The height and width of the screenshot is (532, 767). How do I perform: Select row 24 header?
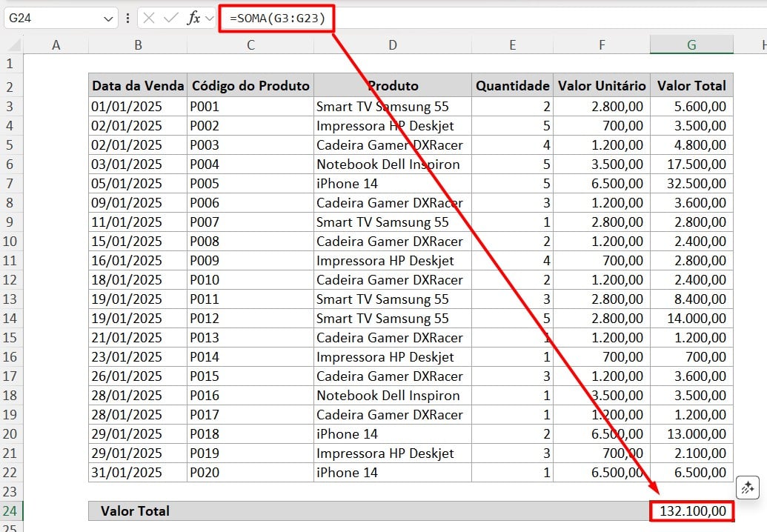(x=10, y=511)
